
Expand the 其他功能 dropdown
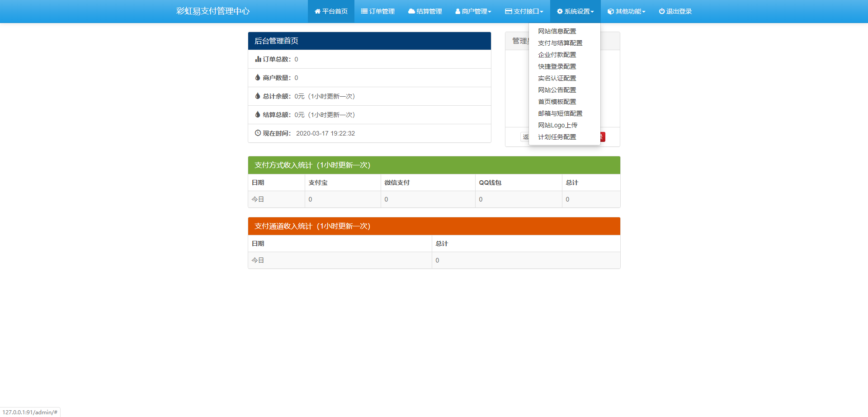point(626,11)
